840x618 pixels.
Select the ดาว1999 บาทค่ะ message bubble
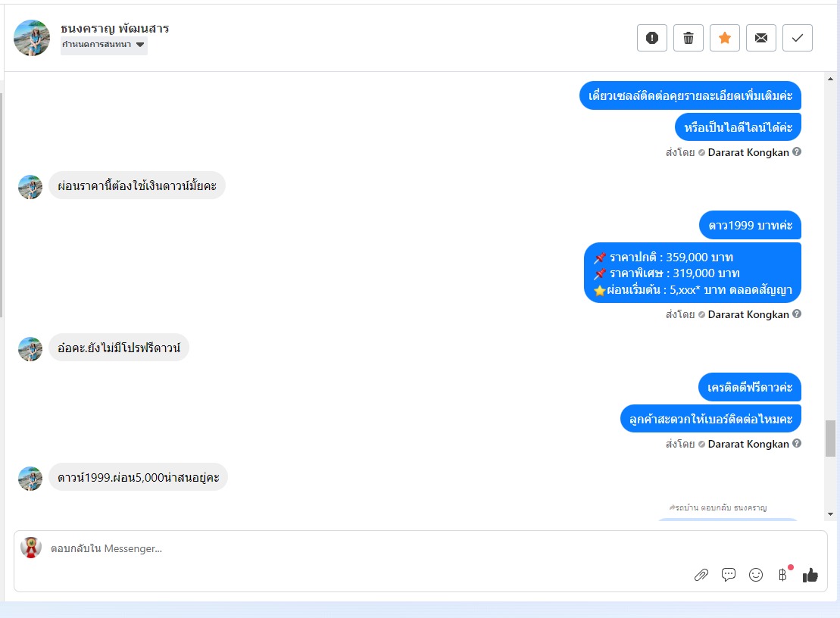tap(750, 225)
